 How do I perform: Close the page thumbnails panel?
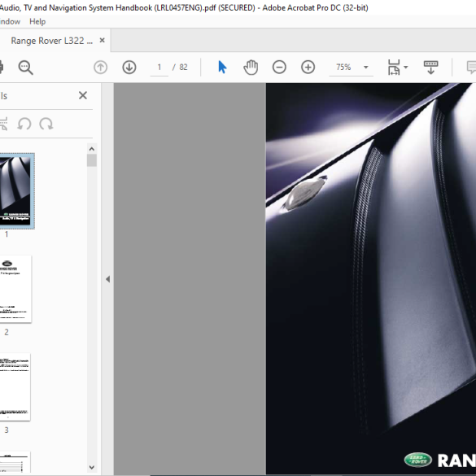[x=83, y=95]
